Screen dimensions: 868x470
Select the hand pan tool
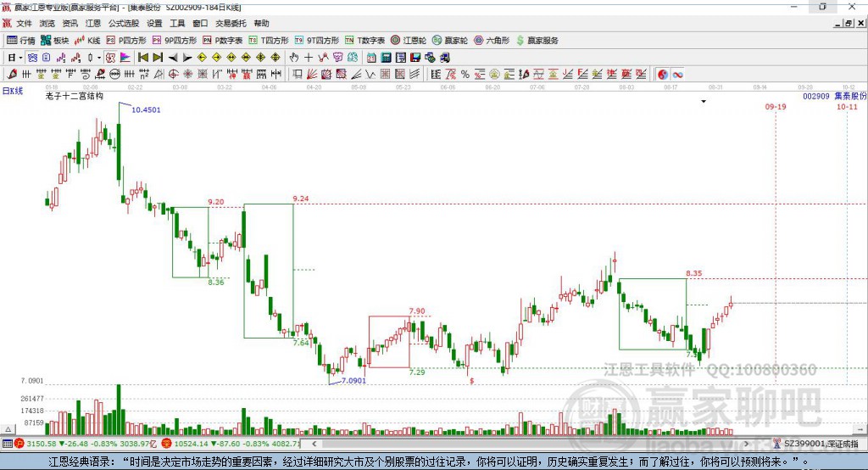pyautogui.click(x=294, y=58)
